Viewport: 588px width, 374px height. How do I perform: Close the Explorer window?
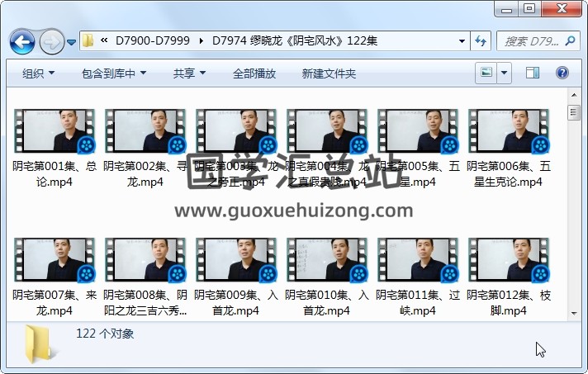pos(562,9)
